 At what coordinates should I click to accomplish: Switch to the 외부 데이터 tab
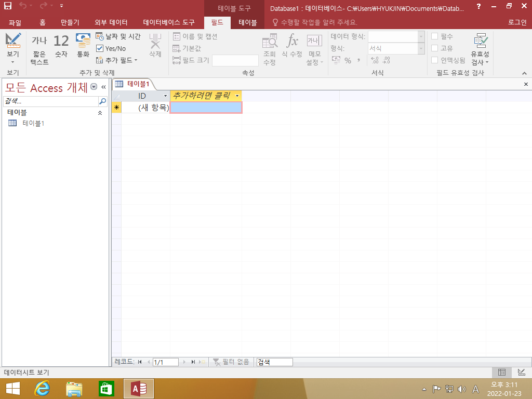pyautogui.click(x=111, y=22)
